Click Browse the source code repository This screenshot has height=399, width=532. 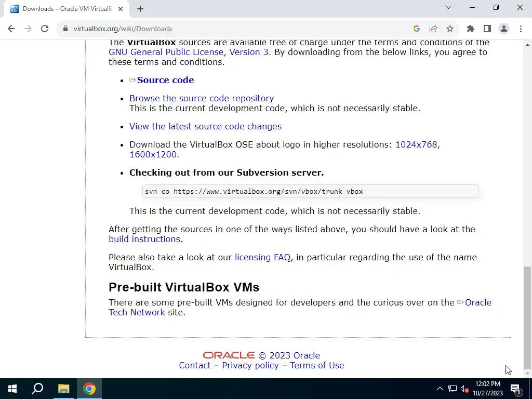(202, 98)
